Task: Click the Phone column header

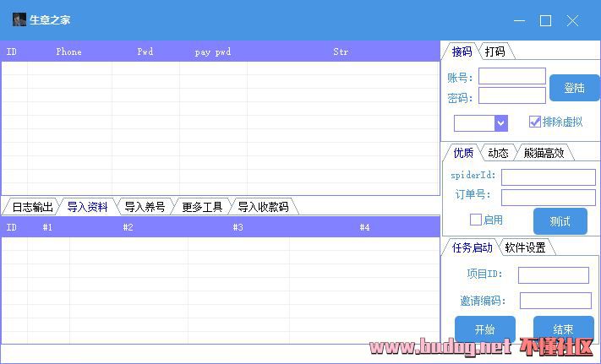Action: (68, 52)
